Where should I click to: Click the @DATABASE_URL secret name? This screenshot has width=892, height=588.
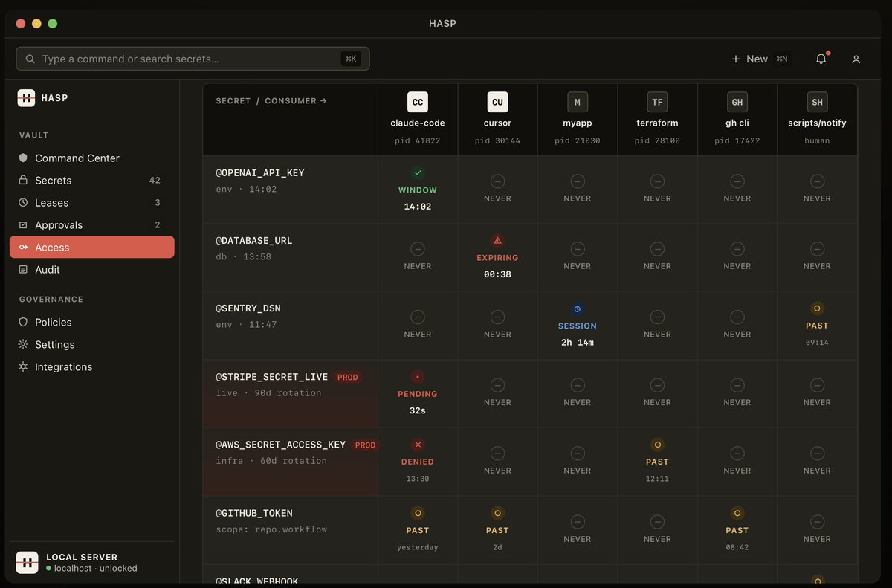click(254, 240)
